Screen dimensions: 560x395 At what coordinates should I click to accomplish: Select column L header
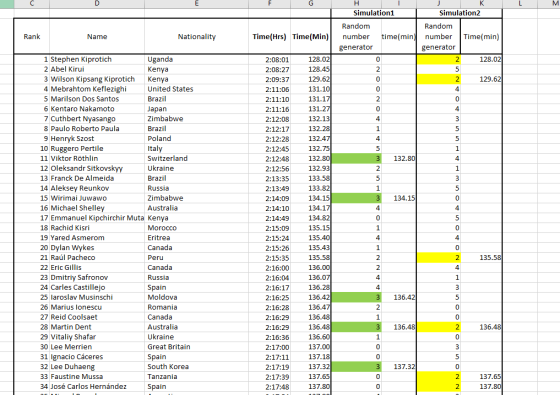click(x=520, y=4)
